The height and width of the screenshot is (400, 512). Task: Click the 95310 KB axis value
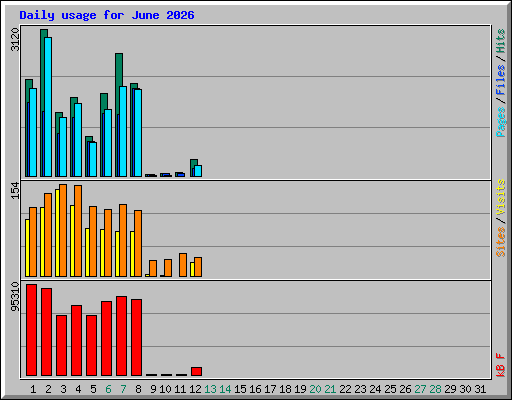click(15, 297)
